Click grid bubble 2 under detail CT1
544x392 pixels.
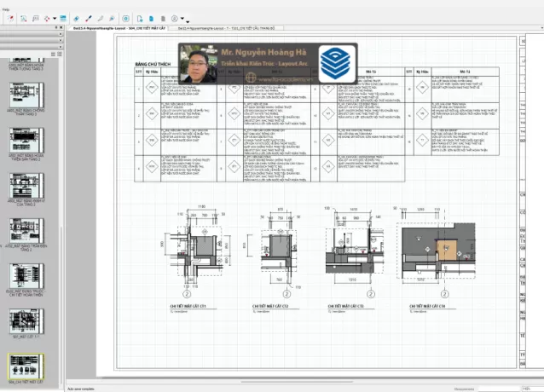[187, 294]
